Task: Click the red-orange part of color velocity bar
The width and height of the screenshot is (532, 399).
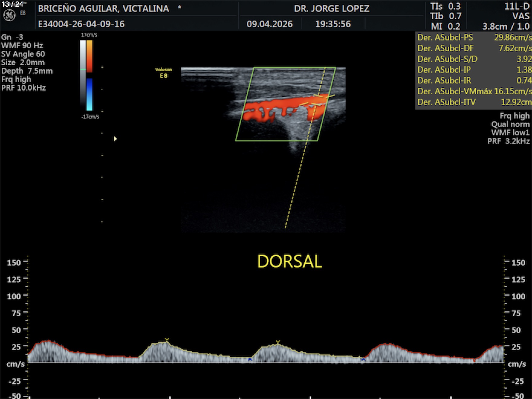Action: tap(89, 56)
